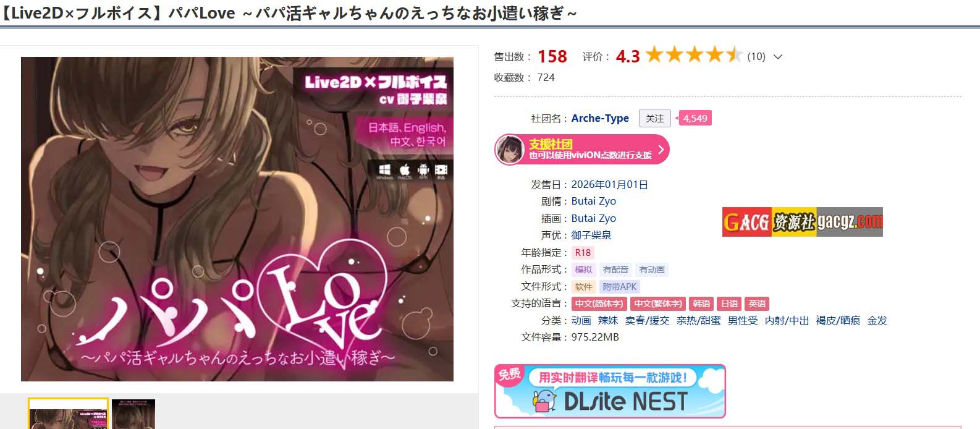The height and width of the screenshot is (429, 980).
Task: Open the support banner arrow chevron
Action: [661, 150]
